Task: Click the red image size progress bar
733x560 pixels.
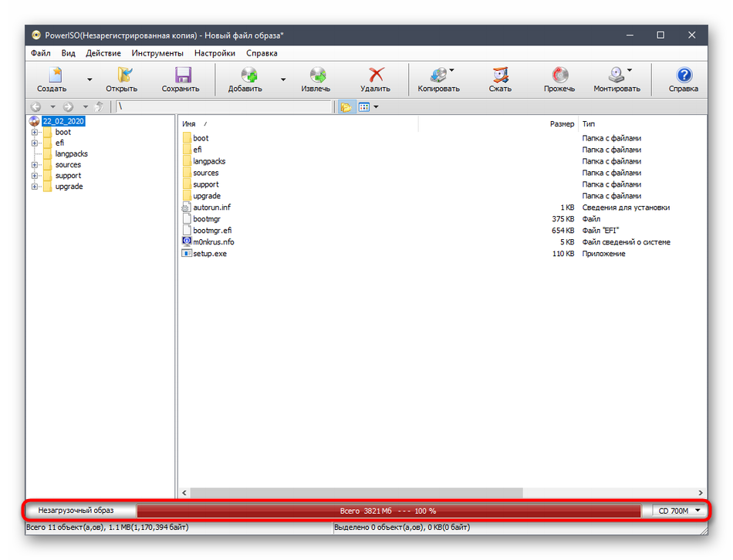Action: coord(388,511)
